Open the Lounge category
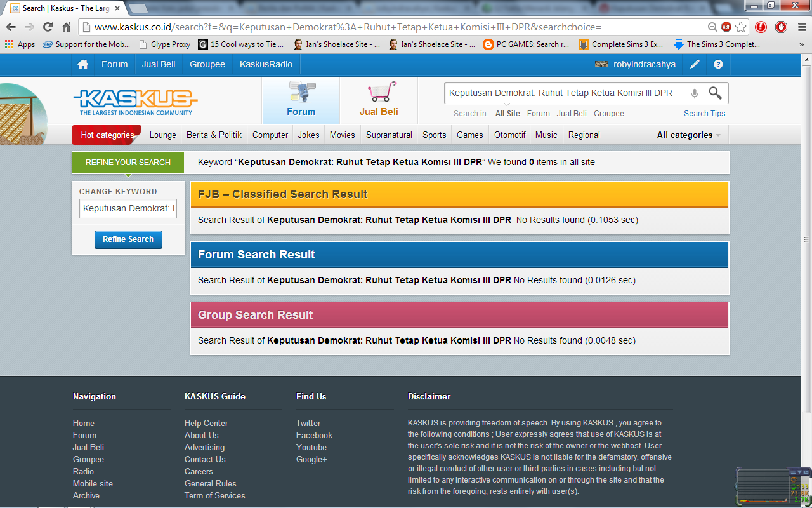This screenshot has width=812, height=508. (x=163, y=135)
